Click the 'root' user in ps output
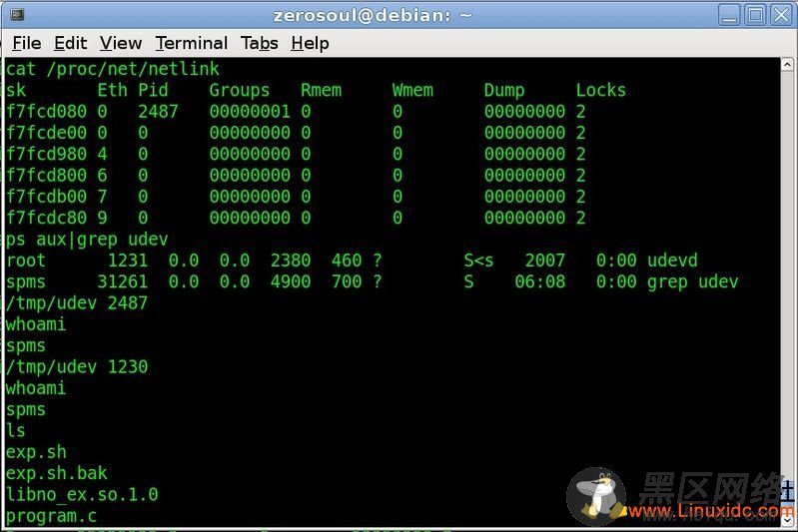798x532 pixels. 26,261
